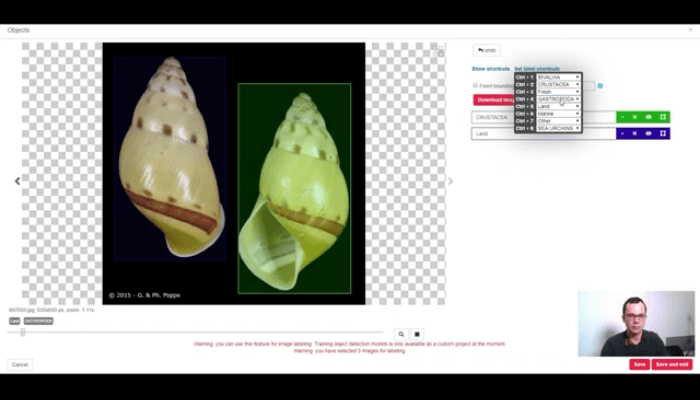This screenshot has height=400, width=700.
Task: Click the black square icon beside magnifier
Action: pos(417,334)
